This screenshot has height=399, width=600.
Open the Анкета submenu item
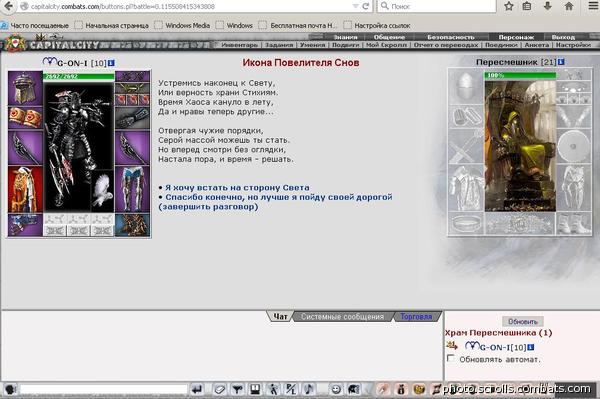[x=536, y=45]
